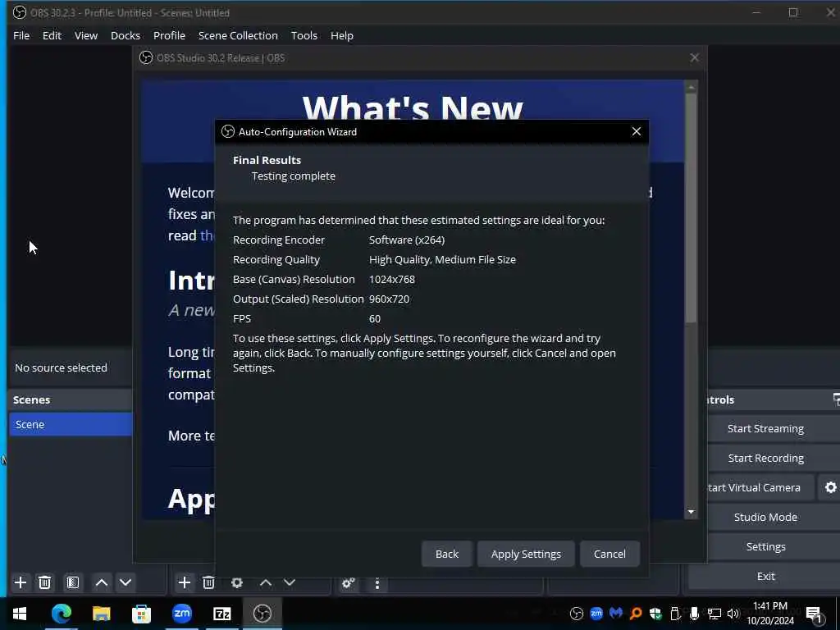This screenshot has width=840, height=630.
Task: Open Zoom from taskbar
Action: [x=181, y=614]
